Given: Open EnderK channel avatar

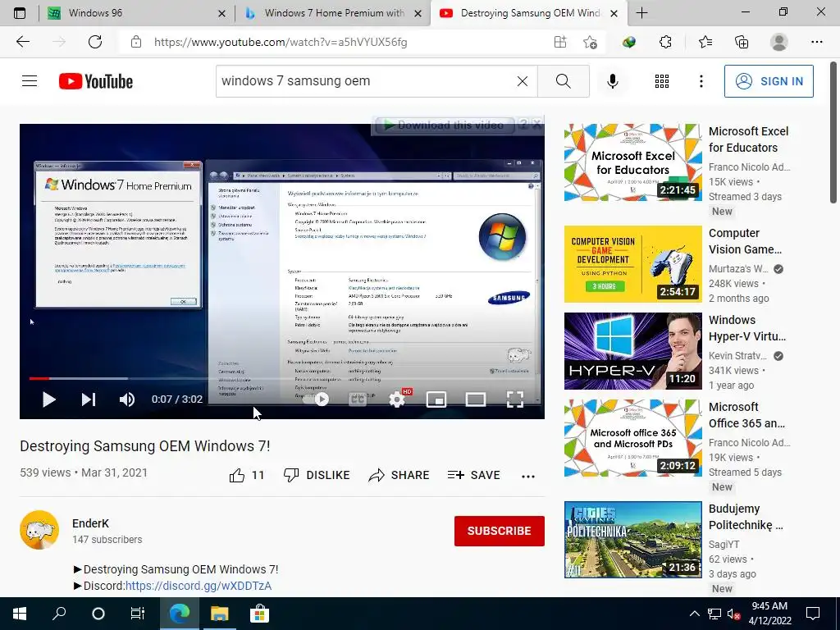Looking at the screenshot, I should point(39,530).
